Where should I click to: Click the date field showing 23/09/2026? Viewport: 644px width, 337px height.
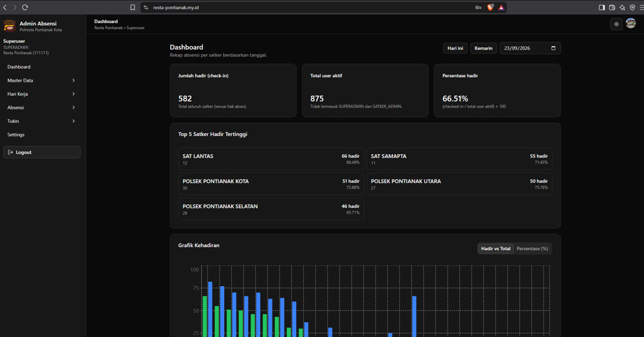(x=530, y=48)
